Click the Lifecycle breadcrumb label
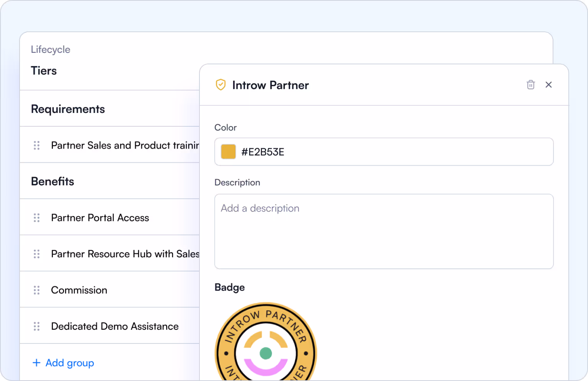Screen dimensions: 588x381 51,49
